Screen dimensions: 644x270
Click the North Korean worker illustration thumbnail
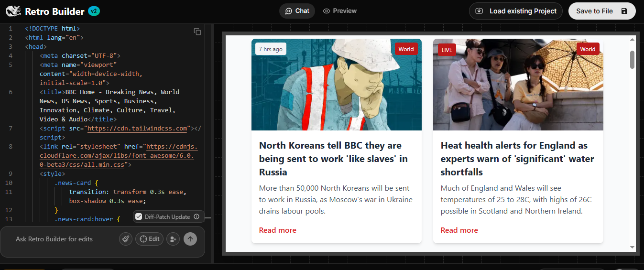[x=336, y=85]
